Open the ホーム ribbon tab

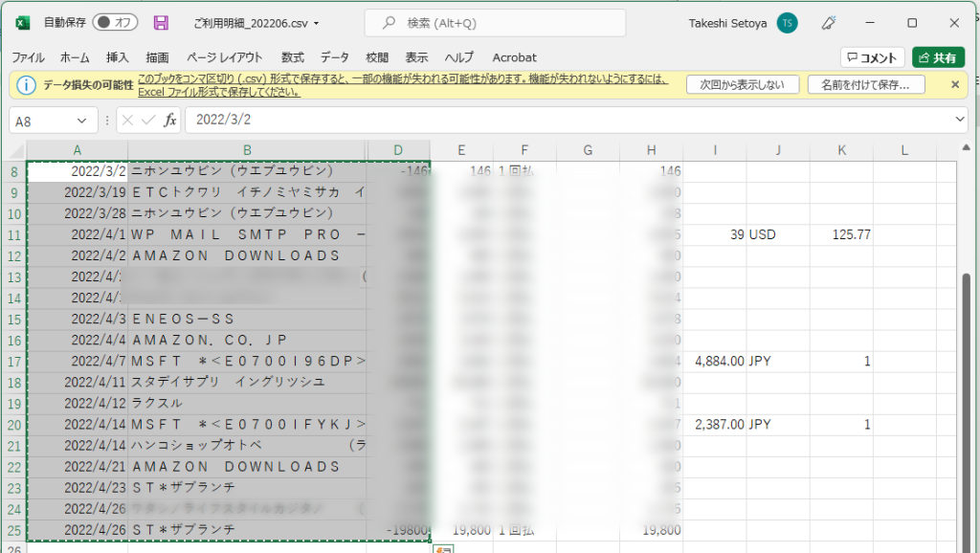pos(75,57)
